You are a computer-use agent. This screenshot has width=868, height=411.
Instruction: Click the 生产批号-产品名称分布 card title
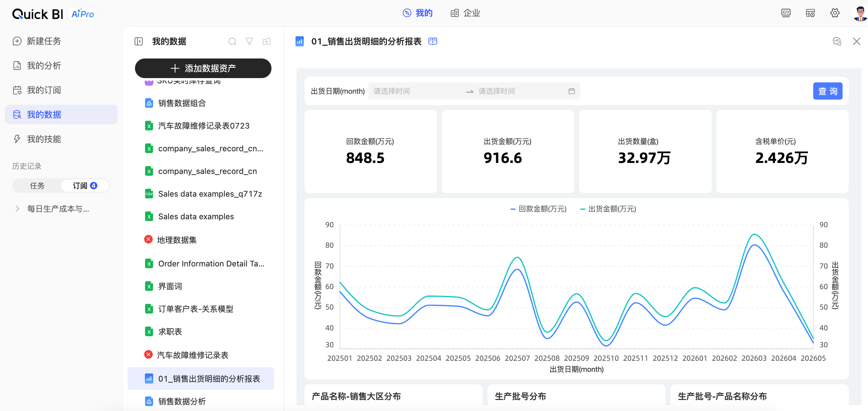(x=722, y=396)
